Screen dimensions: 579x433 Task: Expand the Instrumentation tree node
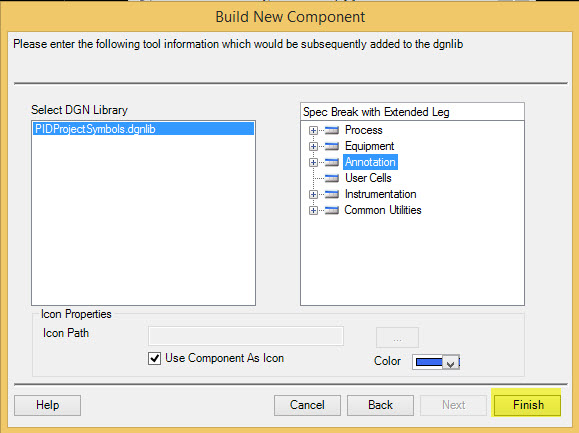click(313, 194)
